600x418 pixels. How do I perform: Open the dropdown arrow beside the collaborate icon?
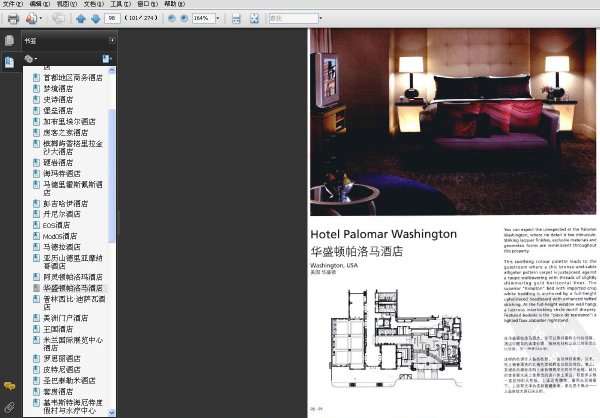coord(41,18)
